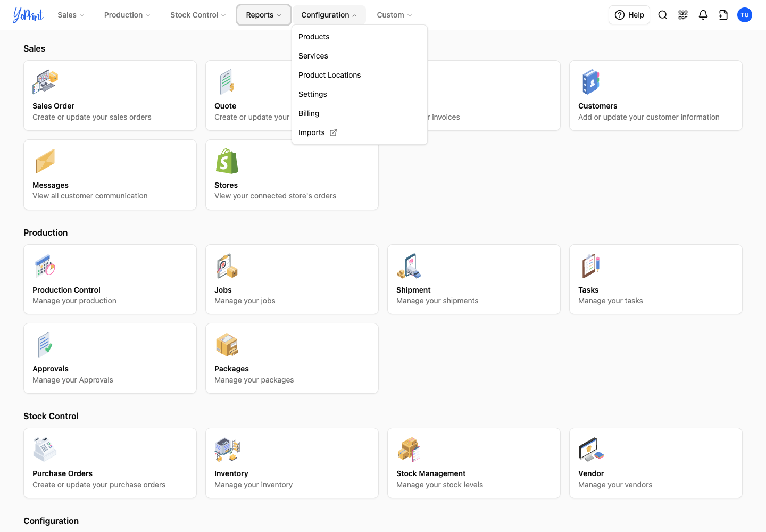Expand the Custom dropdown menu
The image size is (766, 532).
coord(394,15)
